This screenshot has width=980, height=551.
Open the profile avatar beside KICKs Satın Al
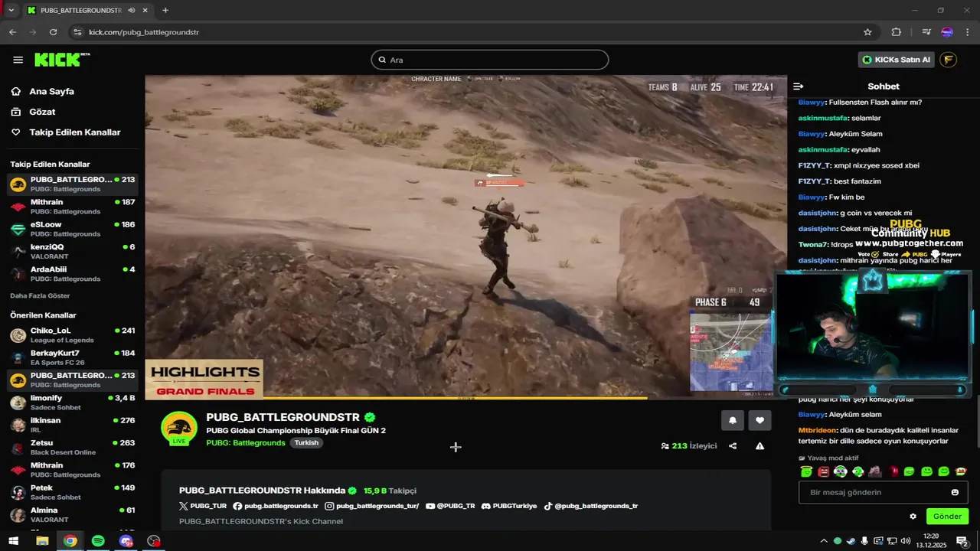tap(948, 60)
